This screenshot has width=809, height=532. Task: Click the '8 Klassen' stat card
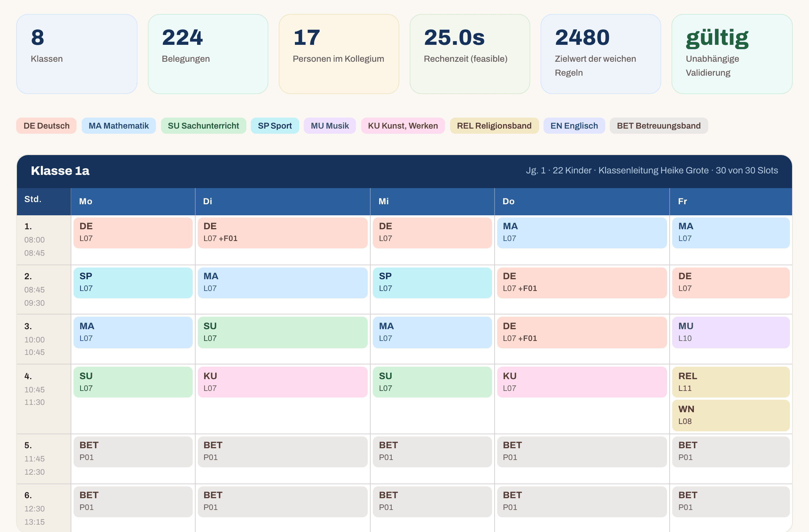[77, 54]
